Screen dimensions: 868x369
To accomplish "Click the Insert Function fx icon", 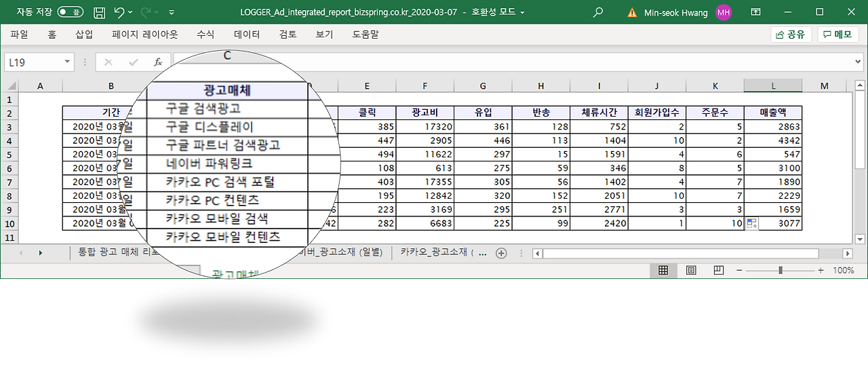I will tap(157, 62).
